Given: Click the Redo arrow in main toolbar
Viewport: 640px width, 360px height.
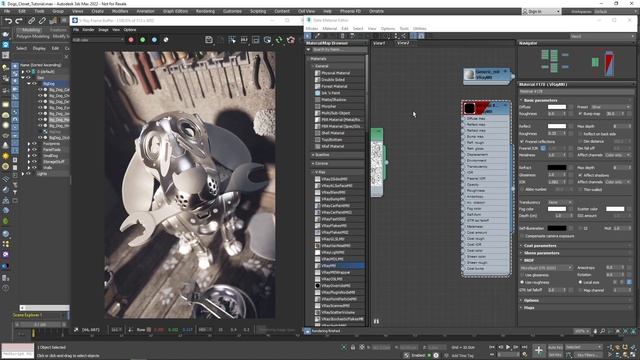Looking at the screenshot, I should coord(19,21).
